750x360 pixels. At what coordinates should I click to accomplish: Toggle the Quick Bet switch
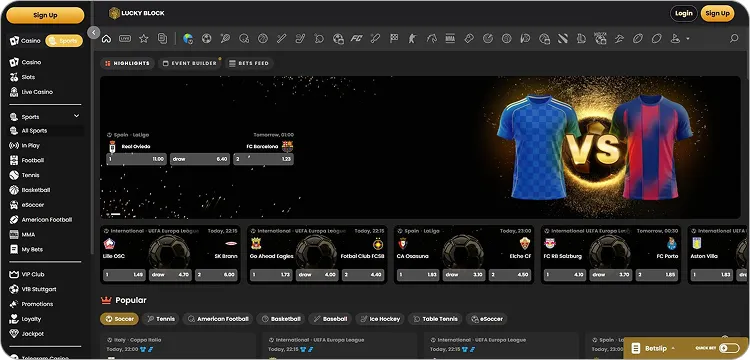pos(728,348)
